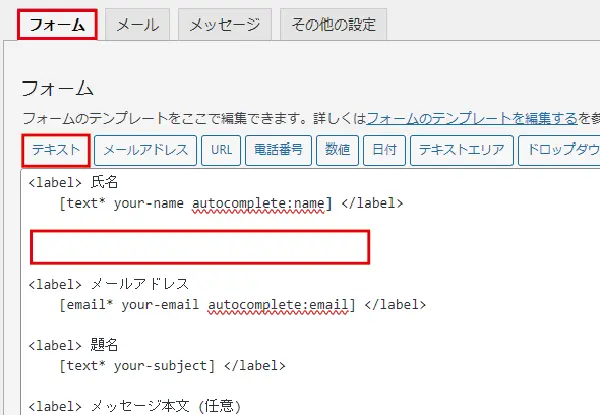The image size is (600, 415).
Task: Click the 氏名 label line in the editor
Action: tap(73, 182)
